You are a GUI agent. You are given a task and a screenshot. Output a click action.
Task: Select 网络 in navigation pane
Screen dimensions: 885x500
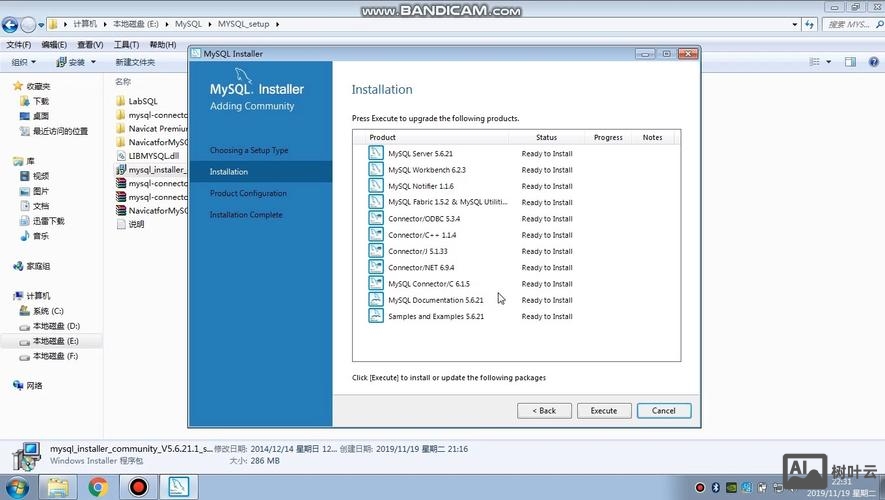click(34, 385)
